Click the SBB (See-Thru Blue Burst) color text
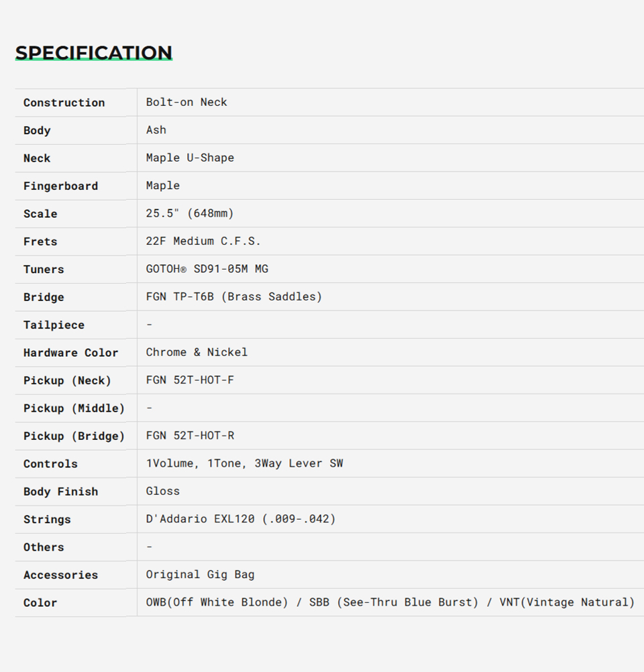Viewport: 644px width, 672px height. [x=394, y=602]
